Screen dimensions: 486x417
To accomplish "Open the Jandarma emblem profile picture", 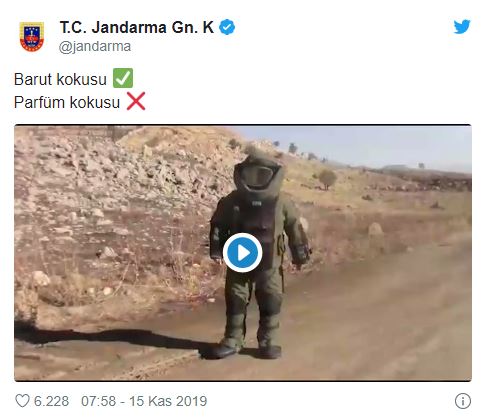I will (x=32, y=36).
